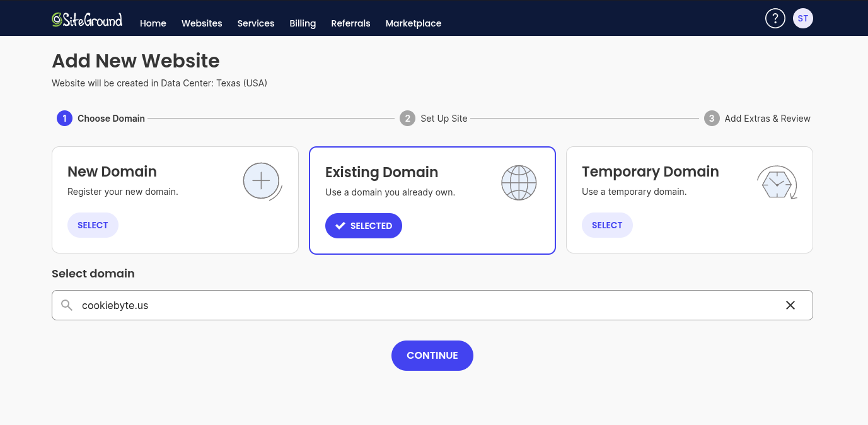
Task: Visit the Marketplace menu item
Action: pyautogui.click(x=413, y=23)
